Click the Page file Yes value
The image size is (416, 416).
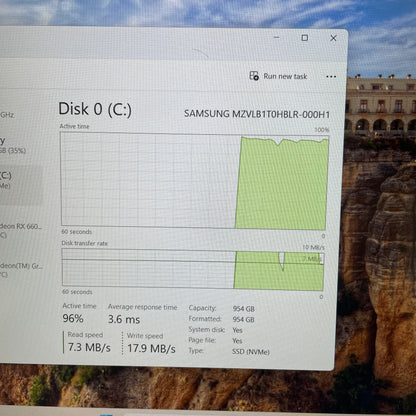(237, 341)
